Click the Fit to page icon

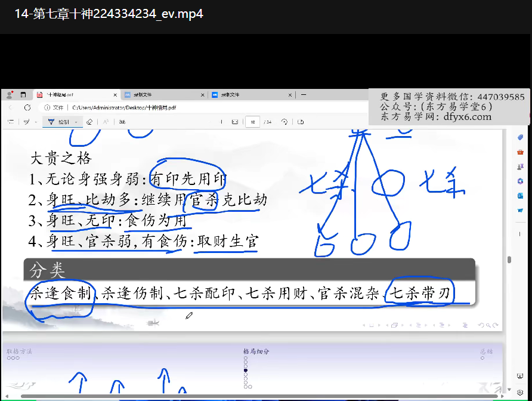(x=234, y=122)
